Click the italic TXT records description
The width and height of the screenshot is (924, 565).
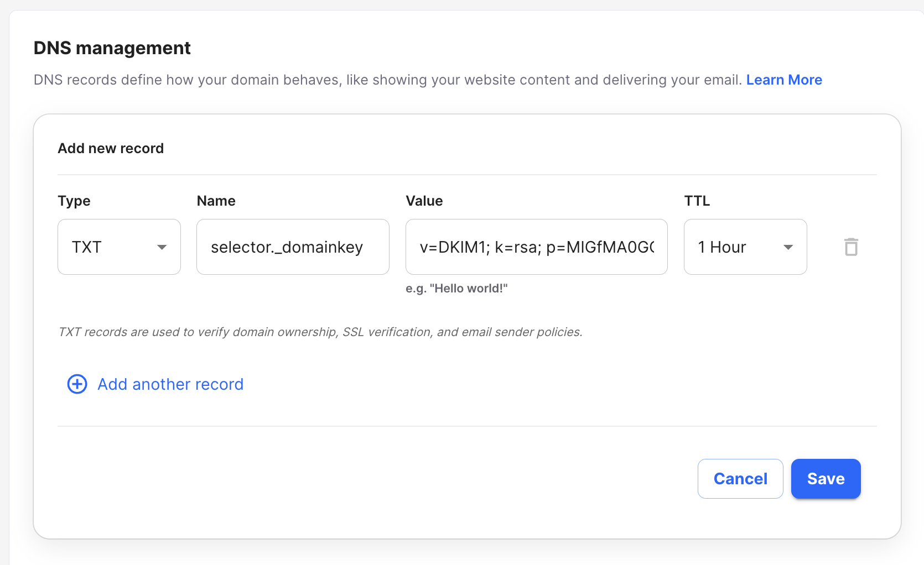click(x=320, y=332)
